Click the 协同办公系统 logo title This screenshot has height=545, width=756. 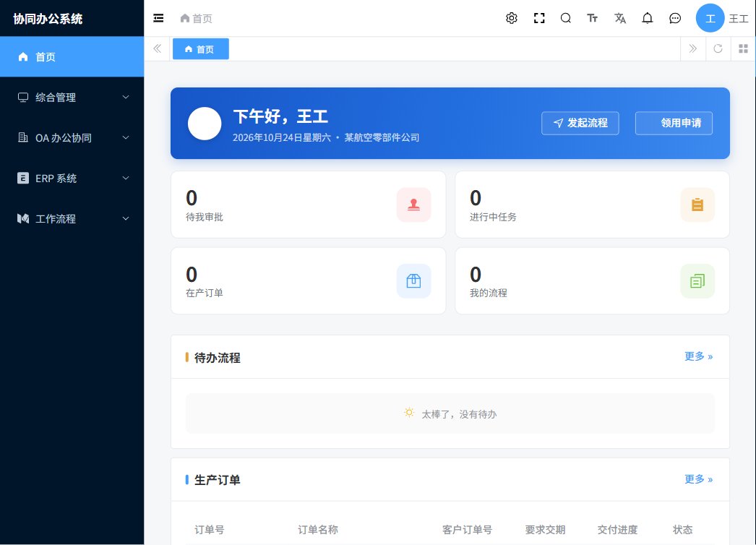(48, 19)
